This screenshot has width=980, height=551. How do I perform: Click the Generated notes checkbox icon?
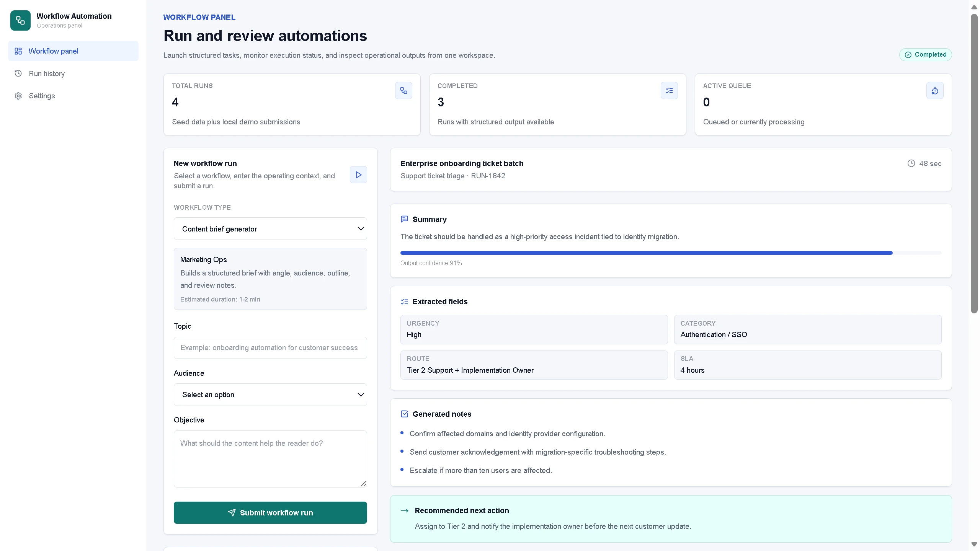[404, 414]
